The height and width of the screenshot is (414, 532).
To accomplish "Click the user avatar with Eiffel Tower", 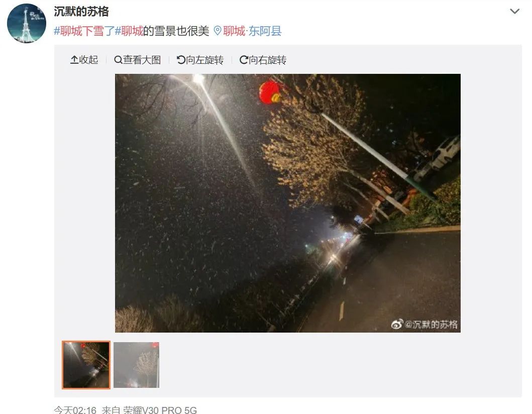I will click(x=27, y=23).
